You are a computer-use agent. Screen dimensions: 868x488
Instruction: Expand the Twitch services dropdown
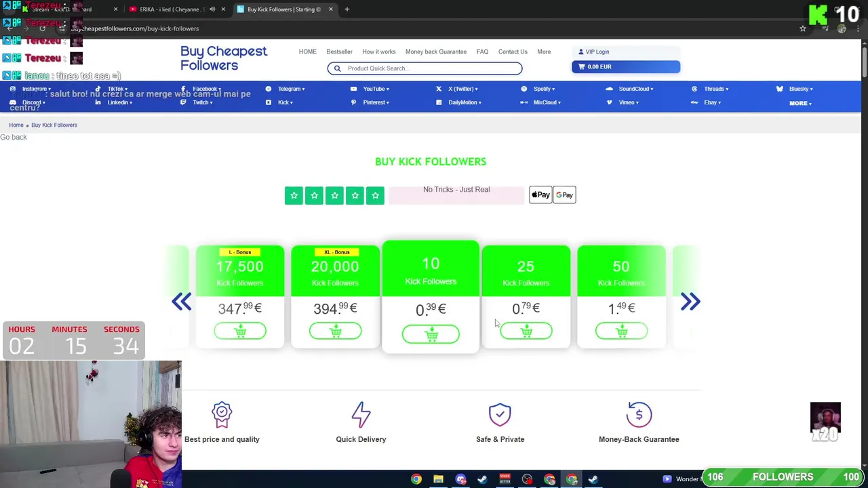[x=203, y=102]
